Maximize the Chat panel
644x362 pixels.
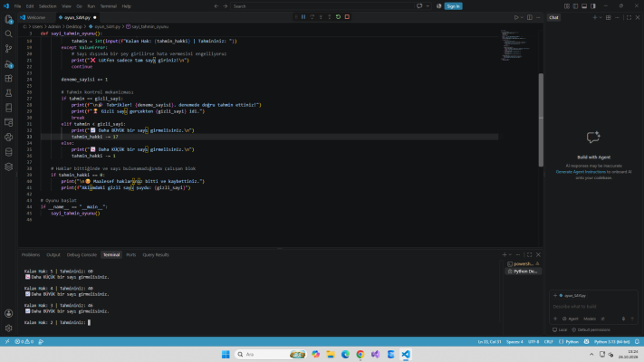coord(629,18)
